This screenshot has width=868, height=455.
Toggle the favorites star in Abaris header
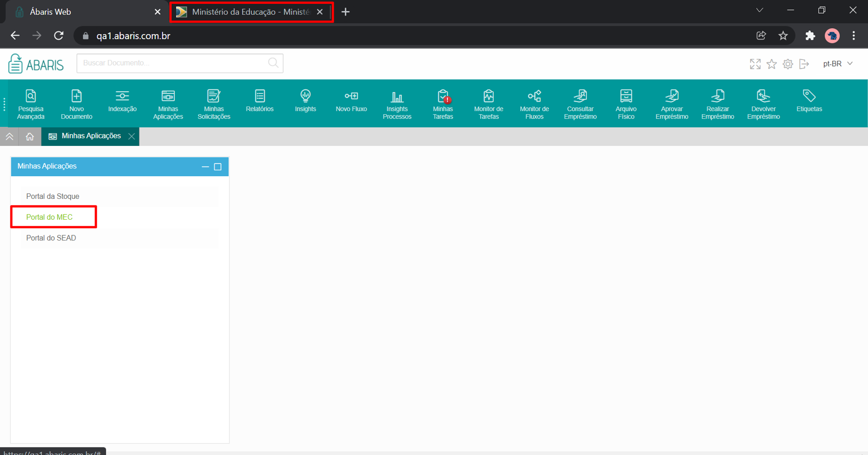pyautogui.click(x=772, y=64)
